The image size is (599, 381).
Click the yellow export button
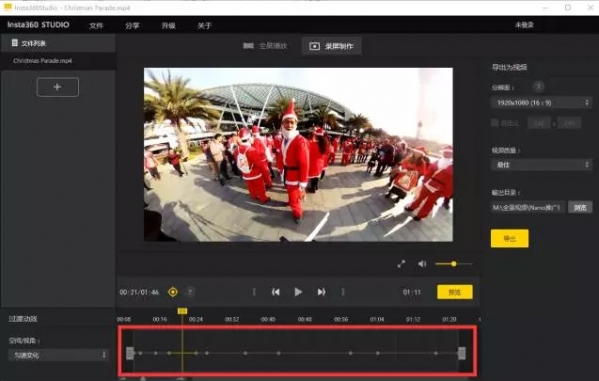tap(510, 238)
